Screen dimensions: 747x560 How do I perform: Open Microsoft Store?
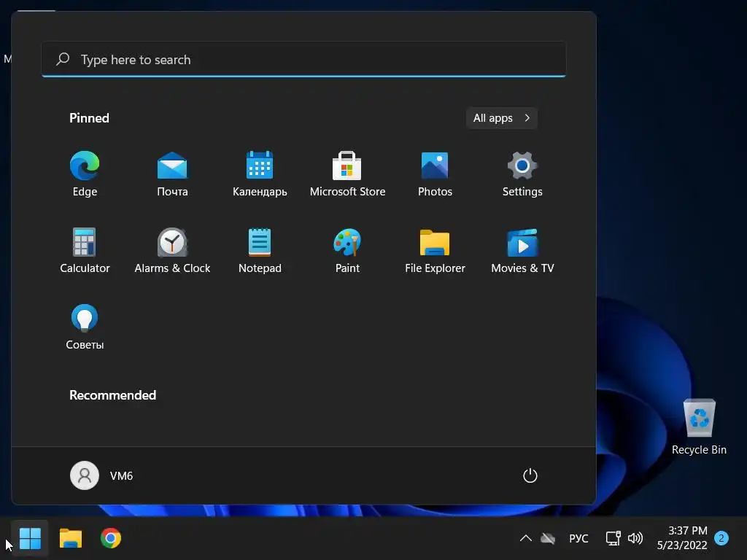(x=347, y=174)
